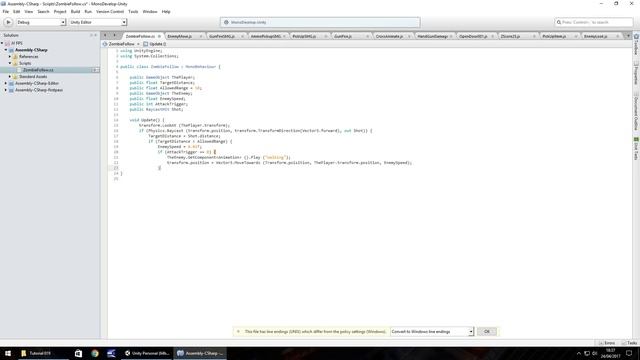The width and height of the screenshot is (640, 360).
Task: Click the References folder icon
Action: [x=15, y=57]
